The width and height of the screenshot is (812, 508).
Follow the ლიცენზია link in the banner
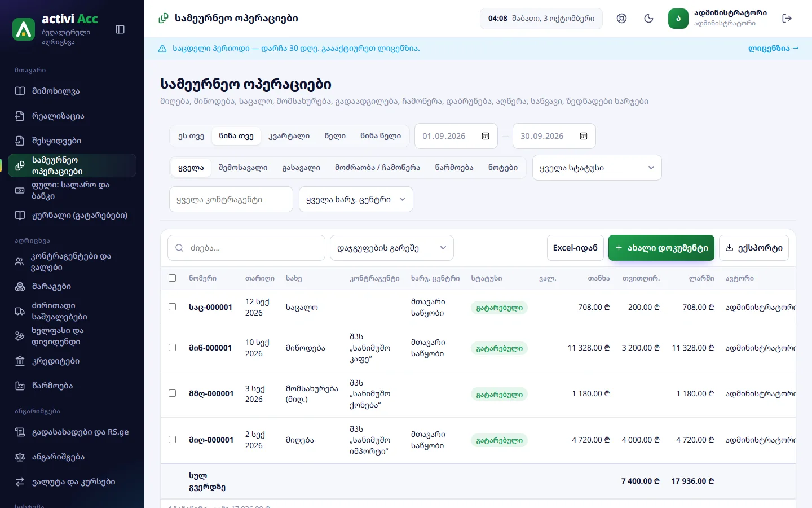pos(774,49)
